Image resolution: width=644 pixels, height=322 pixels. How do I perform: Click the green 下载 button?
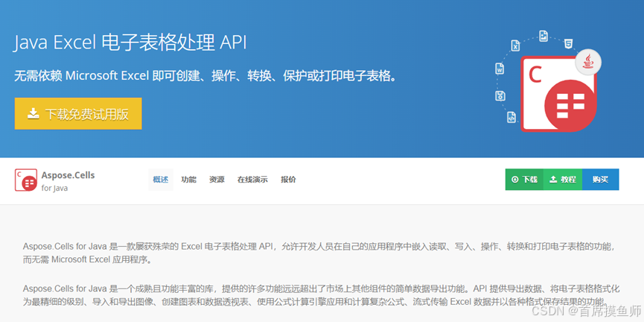pos(524,180)
